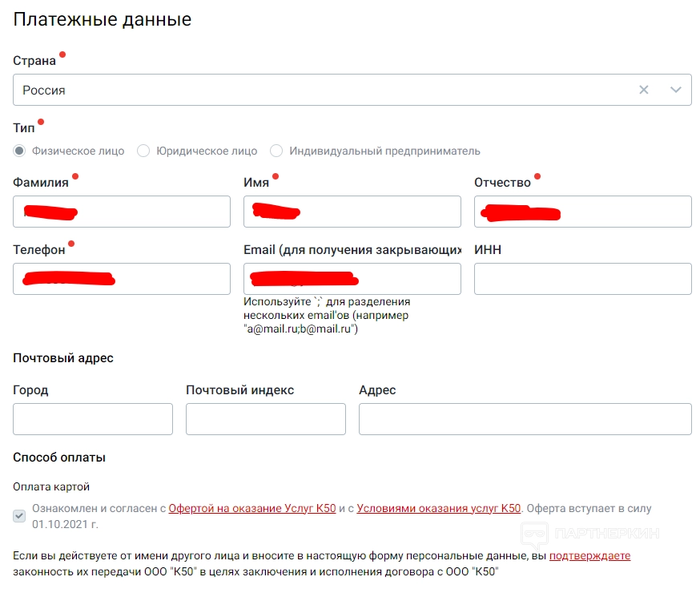Open Офертой на оказание Услуг K50 link
Image resolution: width=700 pixels, height=593 pixels.
(251, 508)
